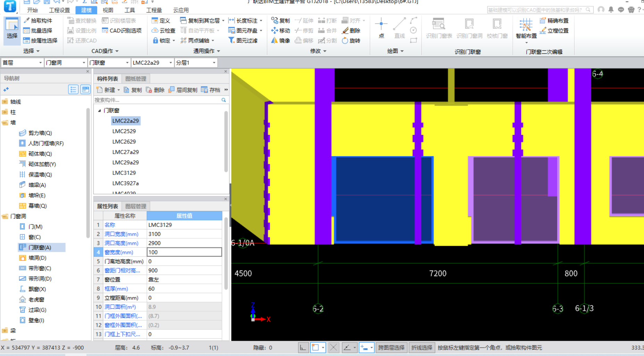The width and height of the screenshot is (644, 356).
Task: Select the 点 point drawing tool
Action: point(381,28)
